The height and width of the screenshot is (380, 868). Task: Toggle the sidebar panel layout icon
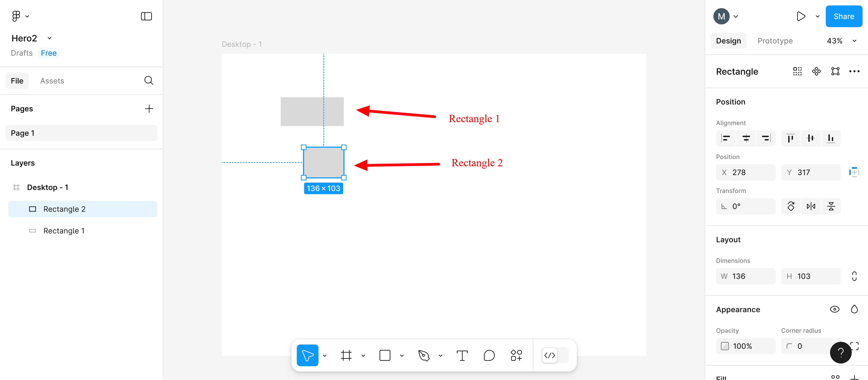pyautogui.click(x=146, y=16)
